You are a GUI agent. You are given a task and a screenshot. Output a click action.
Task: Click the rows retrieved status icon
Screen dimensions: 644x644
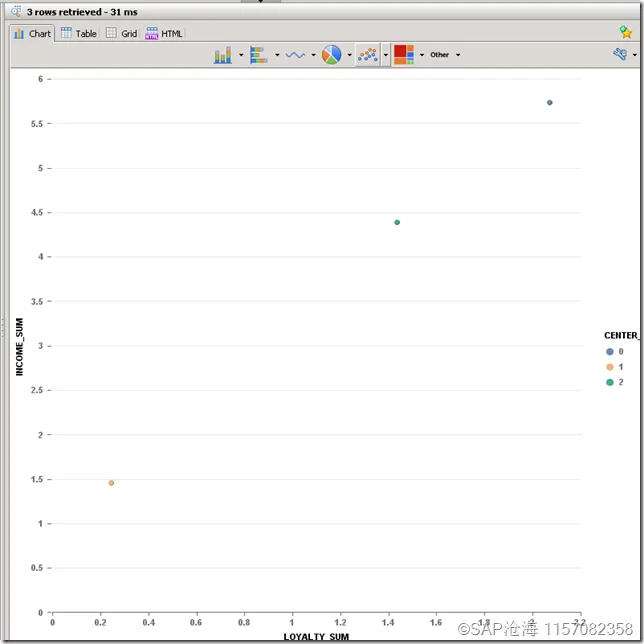pos(16,12)
